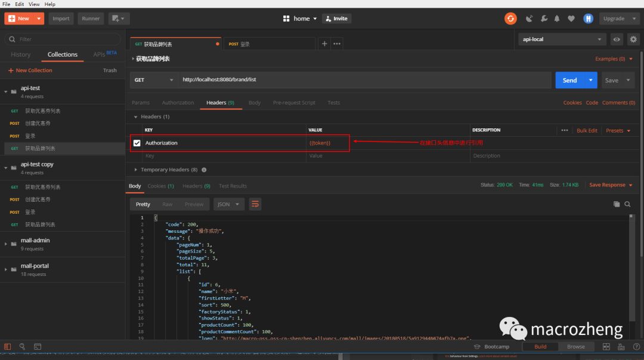The width and height of the screenshot is (644, 360).
Task: Click the Bulk Edit link
Action: point(587,130)
